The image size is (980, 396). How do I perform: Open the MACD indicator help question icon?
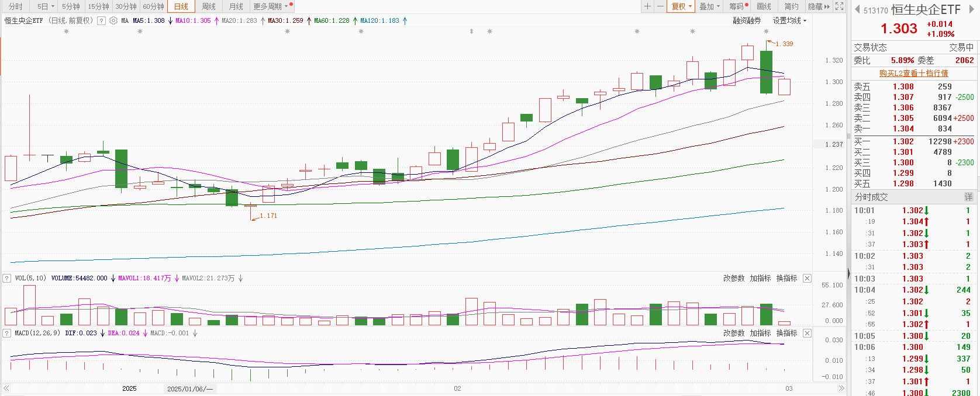(7, 333)
